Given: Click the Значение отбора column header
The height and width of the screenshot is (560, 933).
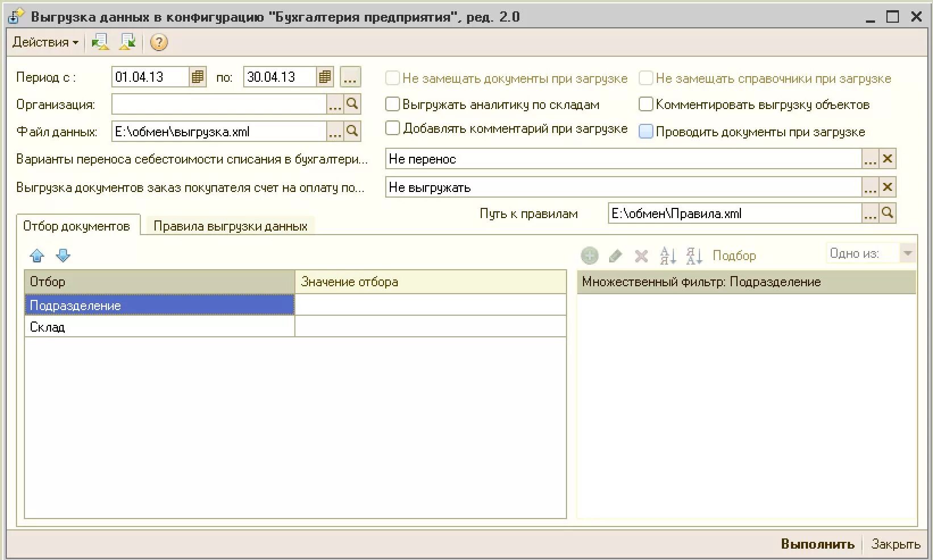Looking at the screenshot, I should [x=431, y=282].
